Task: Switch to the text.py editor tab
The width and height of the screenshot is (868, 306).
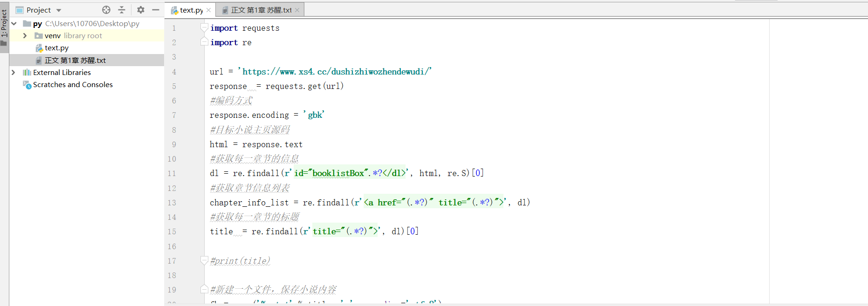Action: (x=191, y=10)
